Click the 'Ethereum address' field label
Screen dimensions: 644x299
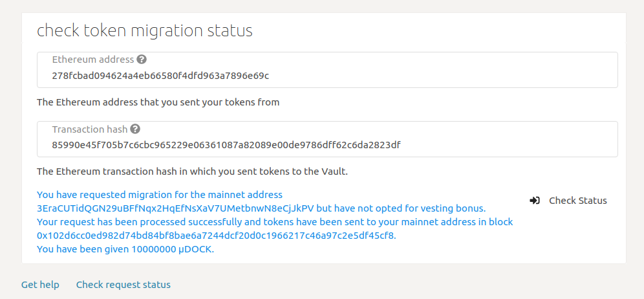(92, 60)
